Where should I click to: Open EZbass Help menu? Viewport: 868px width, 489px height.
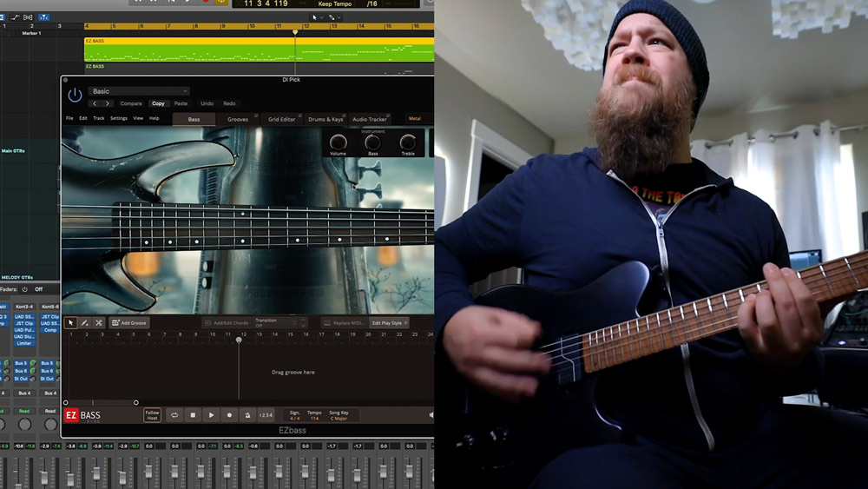click(154, 118)
